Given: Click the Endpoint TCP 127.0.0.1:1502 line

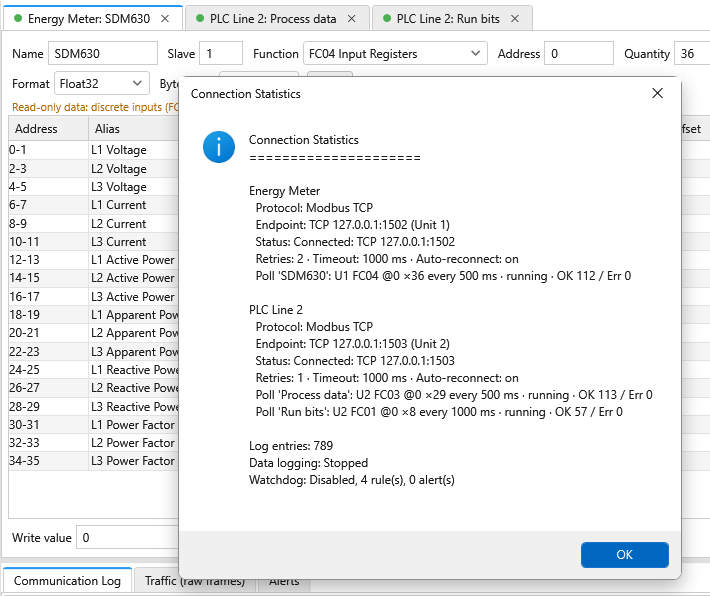Looking at the screenshot, I should pyautogui.click(x=352, y=225).
